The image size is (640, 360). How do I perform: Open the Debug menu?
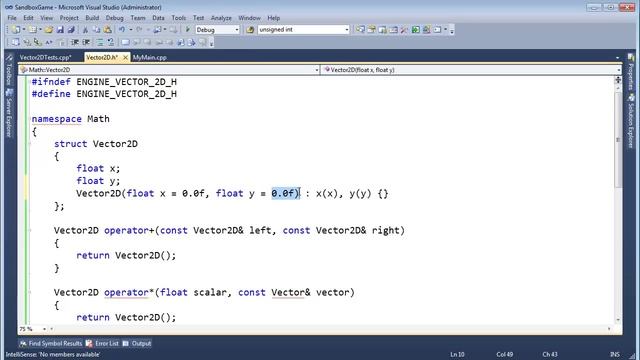pos(114,18)
